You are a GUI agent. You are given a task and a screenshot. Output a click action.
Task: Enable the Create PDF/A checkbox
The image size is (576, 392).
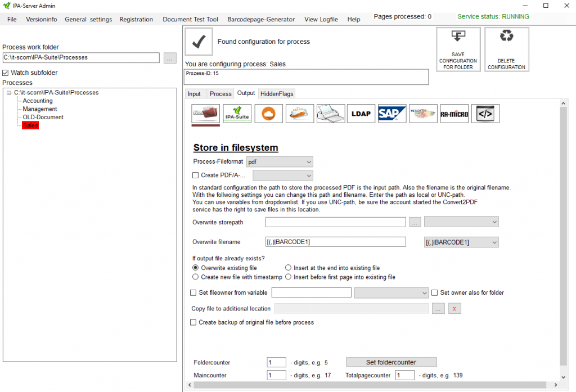point(196,175)
